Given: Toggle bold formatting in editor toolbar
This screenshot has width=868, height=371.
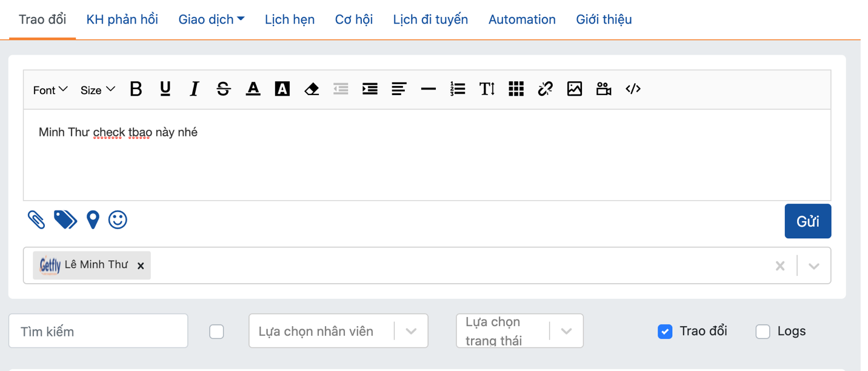Looking at the screenshot, I should (x=136, y=89).
